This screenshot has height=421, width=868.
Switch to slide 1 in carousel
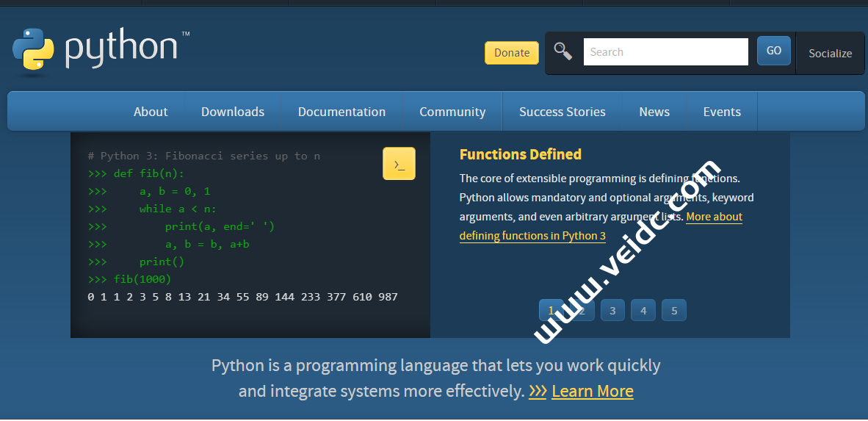(551, 310)
